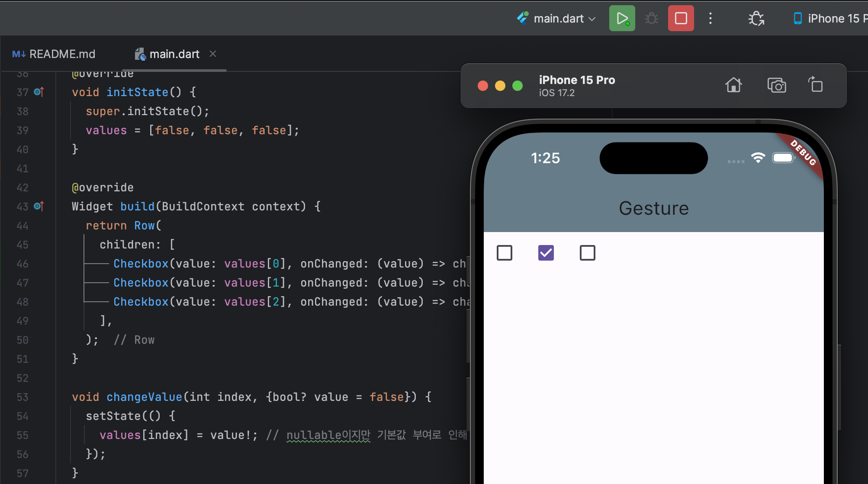Rotate the simulator device

click(x=815, y=84)
